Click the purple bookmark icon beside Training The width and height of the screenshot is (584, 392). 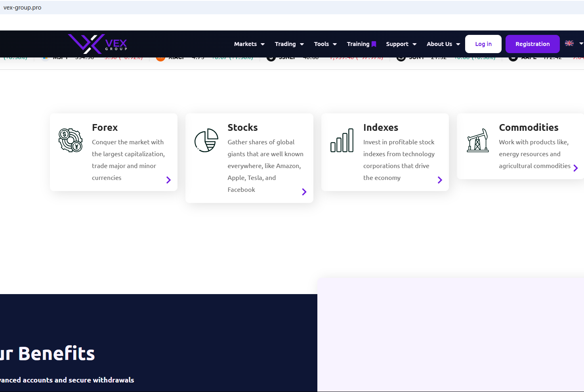[374, 44]
